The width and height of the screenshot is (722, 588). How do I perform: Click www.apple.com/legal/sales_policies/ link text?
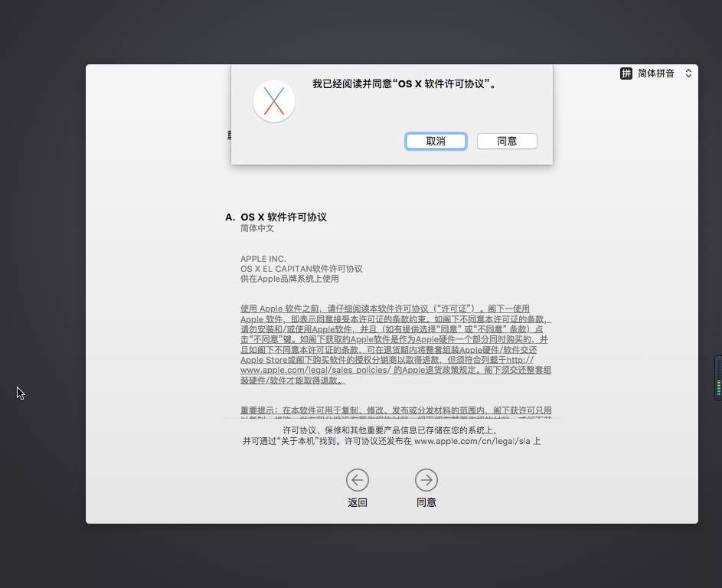point(315,371)
